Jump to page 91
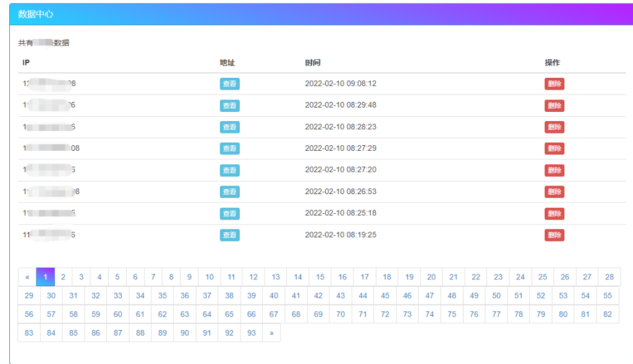Image resolution: width=633 pixels, height=364 pixels. pyautogui.click(x=206, y=333)
